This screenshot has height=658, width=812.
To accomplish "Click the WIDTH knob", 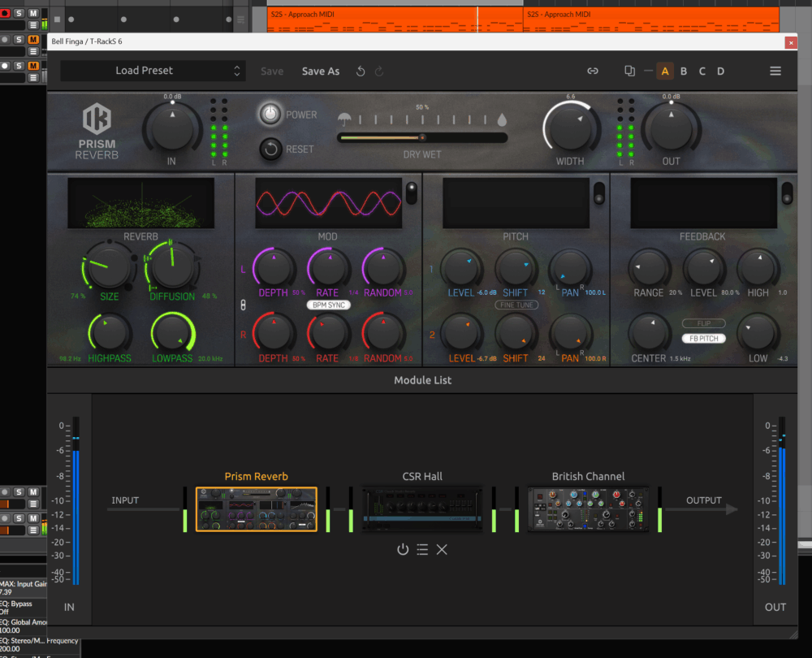I will click(x=570, y=128).
